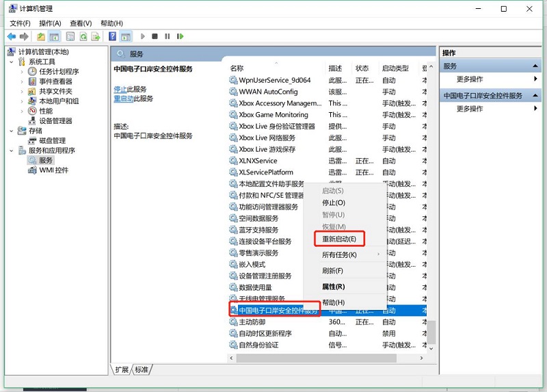Select 磁盘管理 in the tree
The height and width of the screenshot is (392, 547).
tap(53, 141)
